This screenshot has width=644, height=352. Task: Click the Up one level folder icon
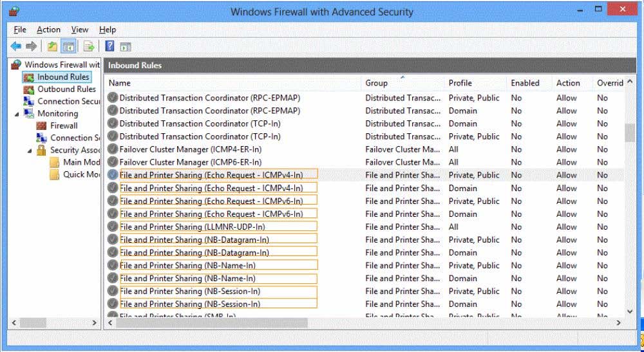coord(52,46)
